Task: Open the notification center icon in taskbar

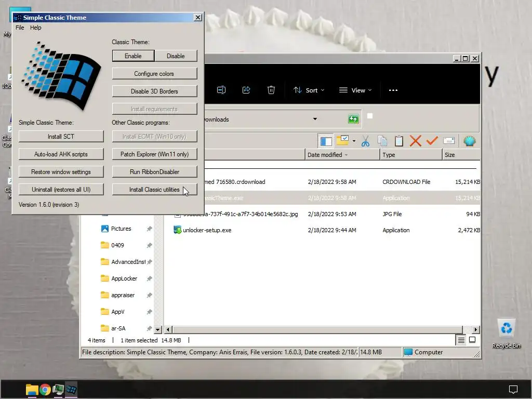Action: click(513, 390)
